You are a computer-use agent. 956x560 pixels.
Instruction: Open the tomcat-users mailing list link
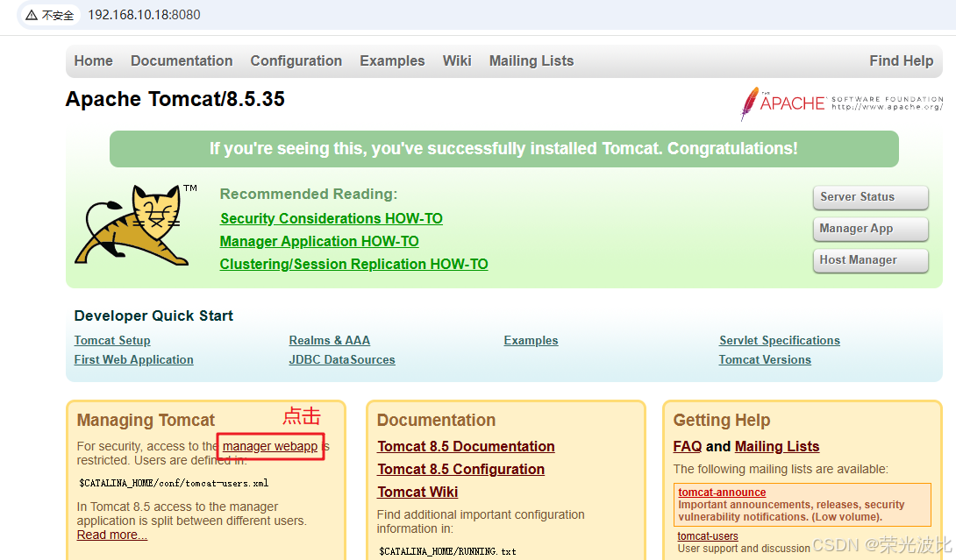[x=708, y=536]
